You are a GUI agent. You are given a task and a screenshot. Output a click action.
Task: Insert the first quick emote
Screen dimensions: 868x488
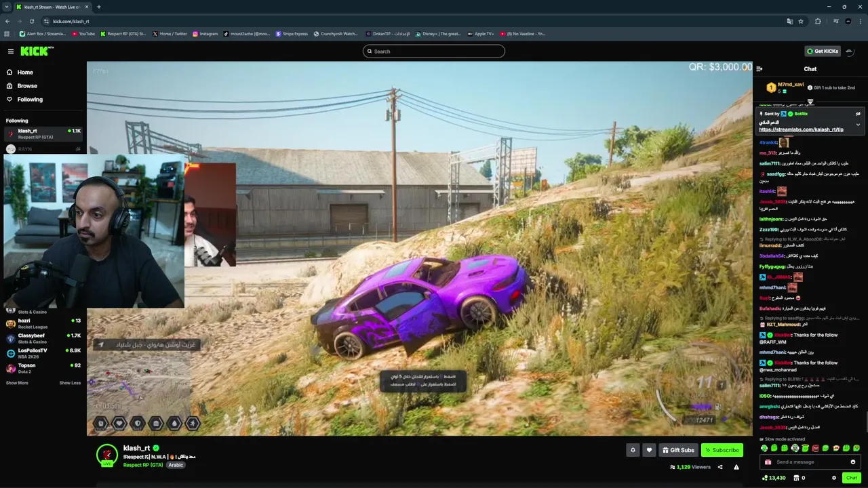[x=764, y=448]
